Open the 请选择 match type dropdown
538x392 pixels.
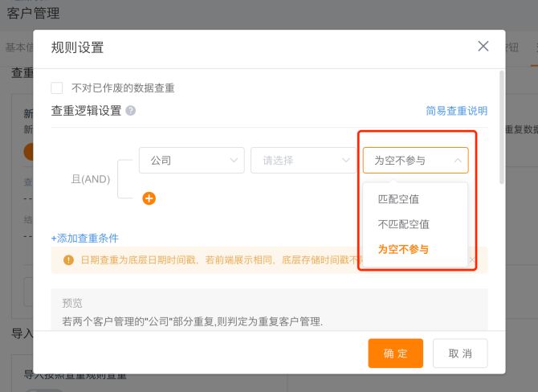point(303,161)
